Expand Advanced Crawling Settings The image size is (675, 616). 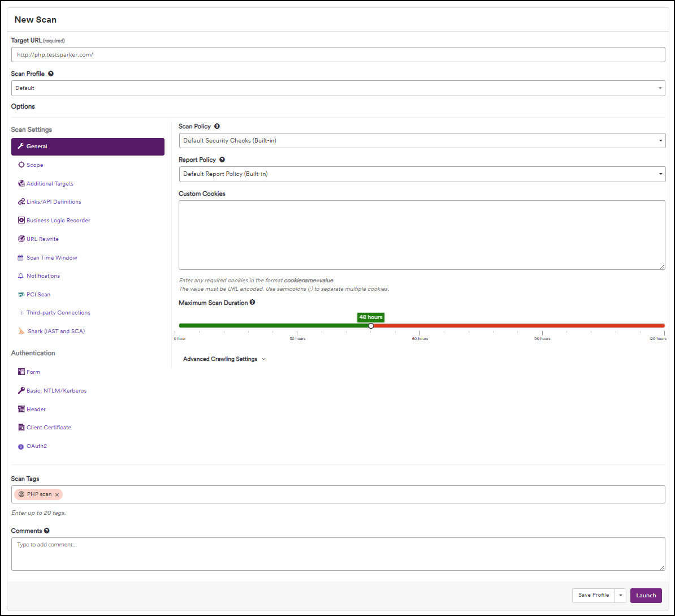224,359
